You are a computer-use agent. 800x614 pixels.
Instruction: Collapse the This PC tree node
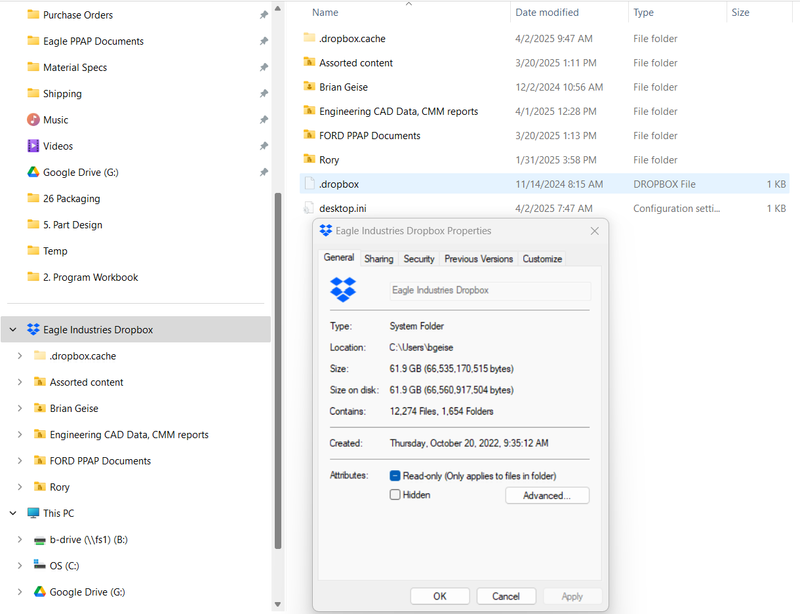[x=13, y=513]
